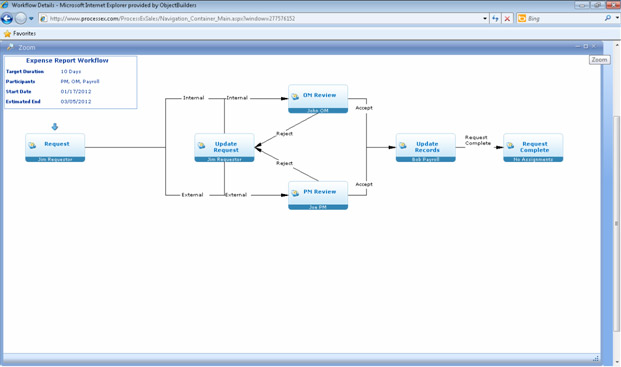Click the processex.com address bar URL
The height and width of the screenshot is (367, 621).
(x=172, y=19)
